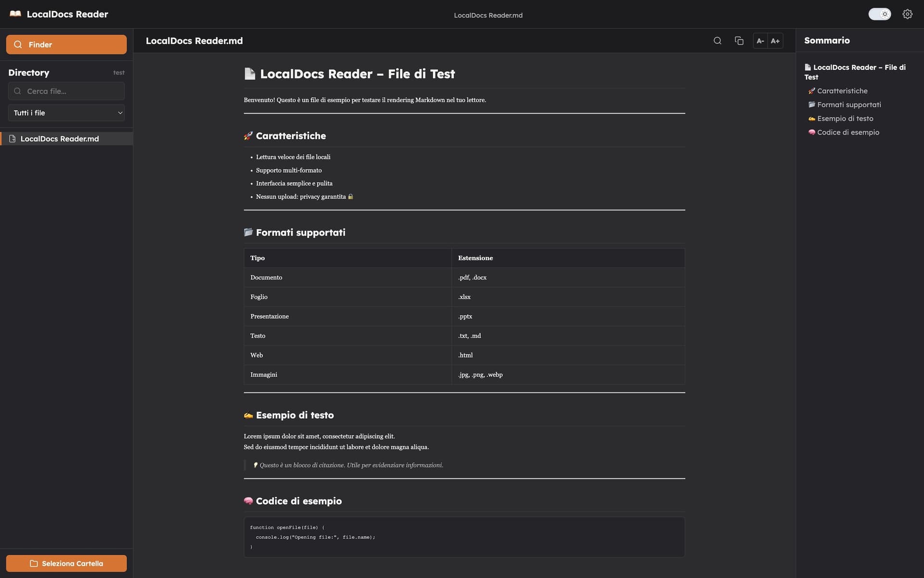924x578 pixels.
Task: Toggle the light/dark theme switch
Action: [x=879, y=14]
